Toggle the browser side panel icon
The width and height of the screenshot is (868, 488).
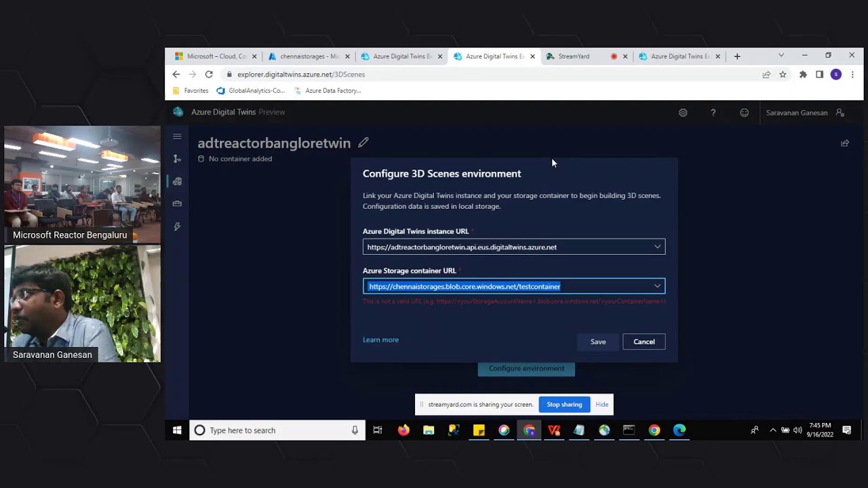[x=819, y=75]
